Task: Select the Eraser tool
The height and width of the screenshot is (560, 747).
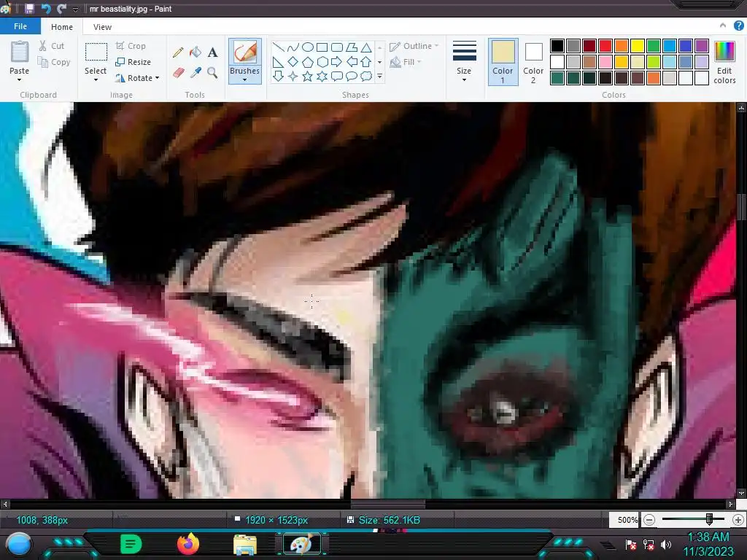Action: [x=178, y=72]
